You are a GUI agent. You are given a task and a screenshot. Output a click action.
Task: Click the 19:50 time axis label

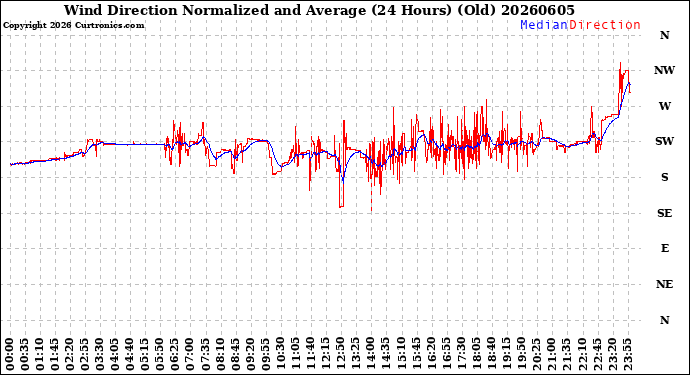521,354
